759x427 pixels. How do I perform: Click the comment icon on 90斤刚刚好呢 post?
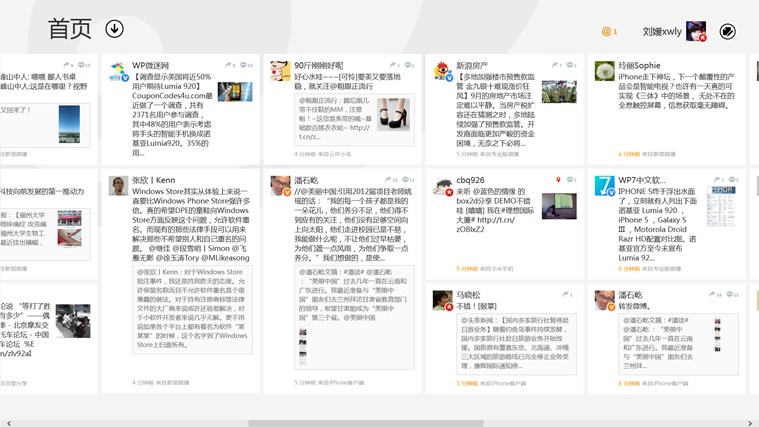[409, 65]
